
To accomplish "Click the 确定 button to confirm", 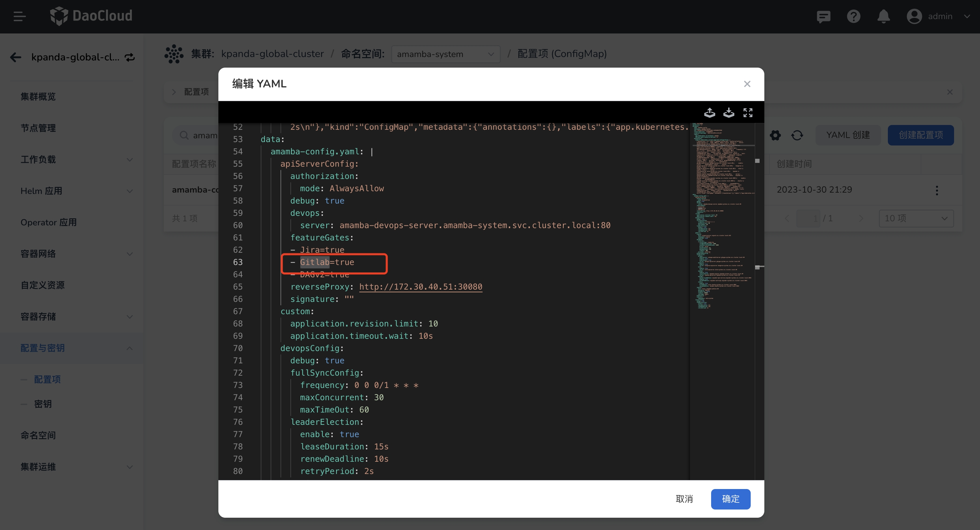I will [730, 499].
